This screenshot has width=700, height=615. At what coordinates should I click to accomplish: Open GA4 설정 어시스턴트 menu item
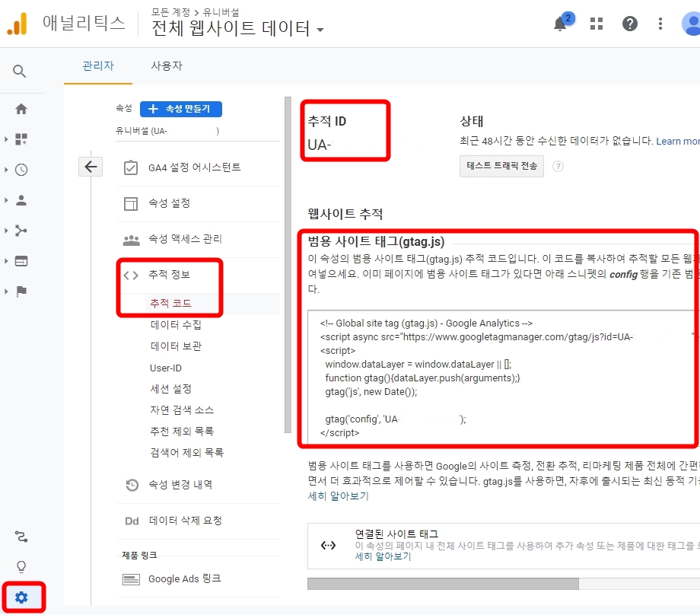pyautogui.click(x=194, y=167)
